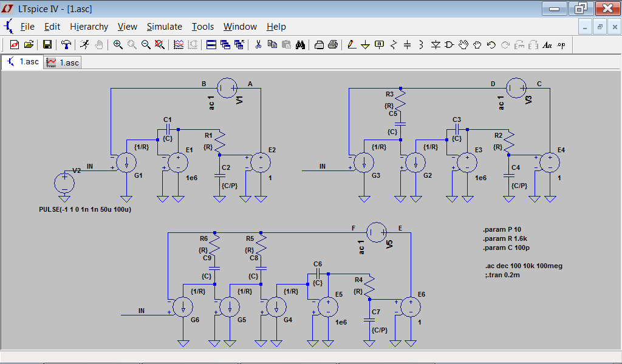Click the Text tool Aa button
The width and height of the screenshot is (622, 364).
click(547, 45)
